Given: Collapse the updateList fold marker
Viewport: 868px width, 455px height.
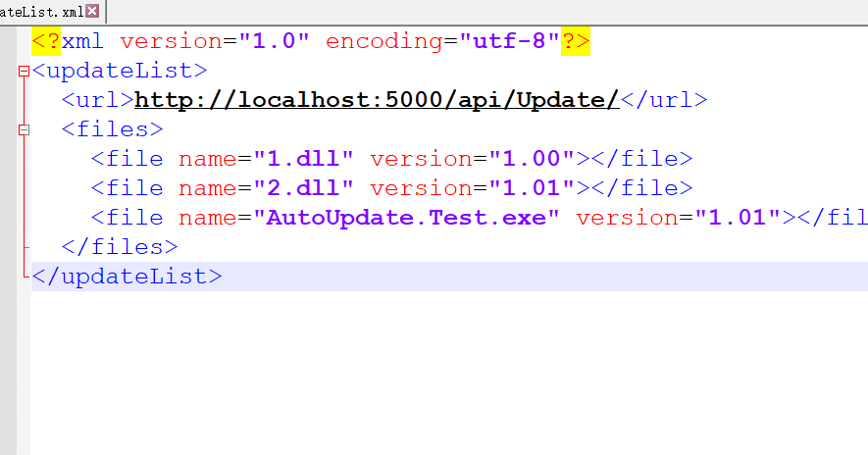Looking at the screenshot, I should pos(24,72).
